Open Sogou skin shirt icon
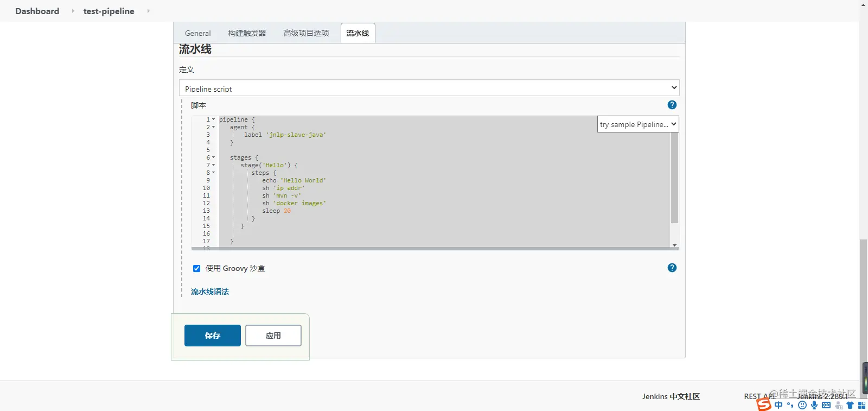Viewport: 868px width, 411px height. click(850, 405)
